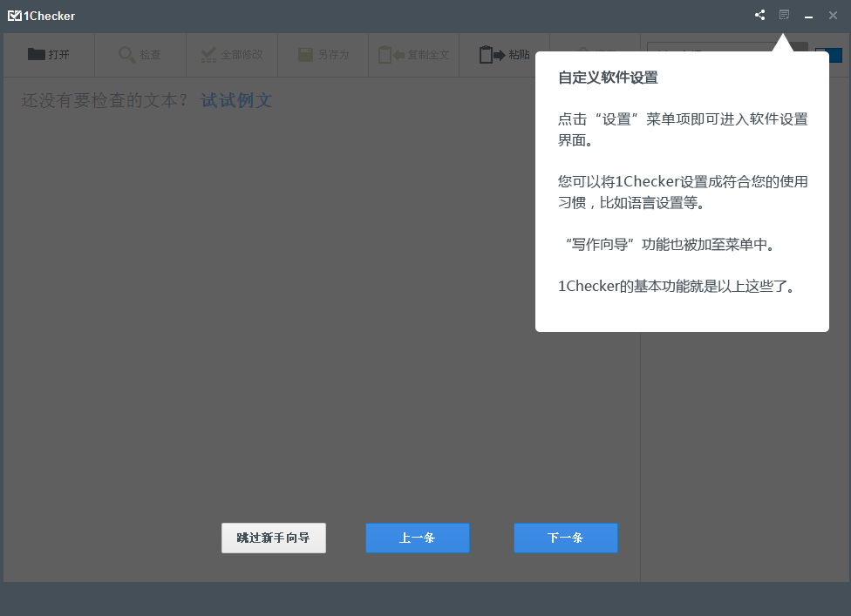Screen dimensions: 851x616
Task: Click the 试试例文 sample text link
Action: coord(236,100)
